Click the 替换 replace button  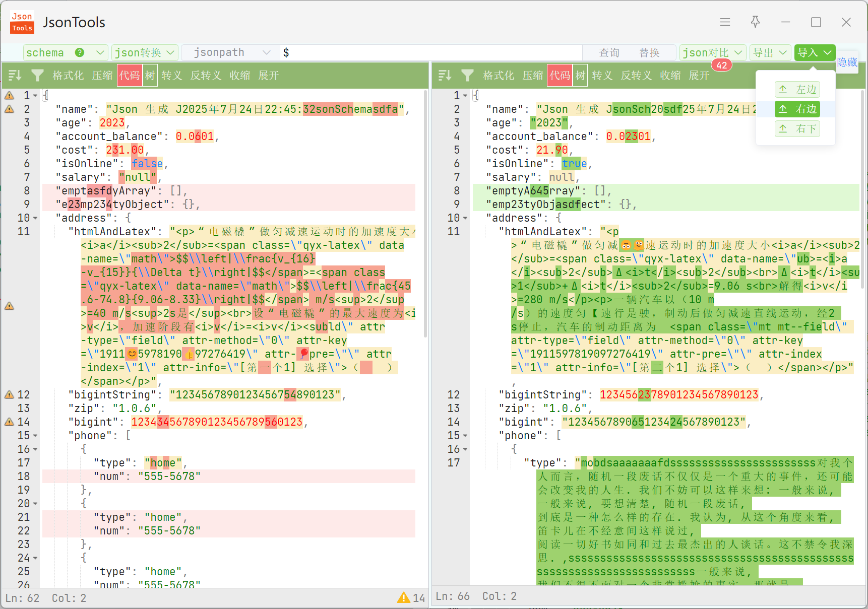(649, 52)
